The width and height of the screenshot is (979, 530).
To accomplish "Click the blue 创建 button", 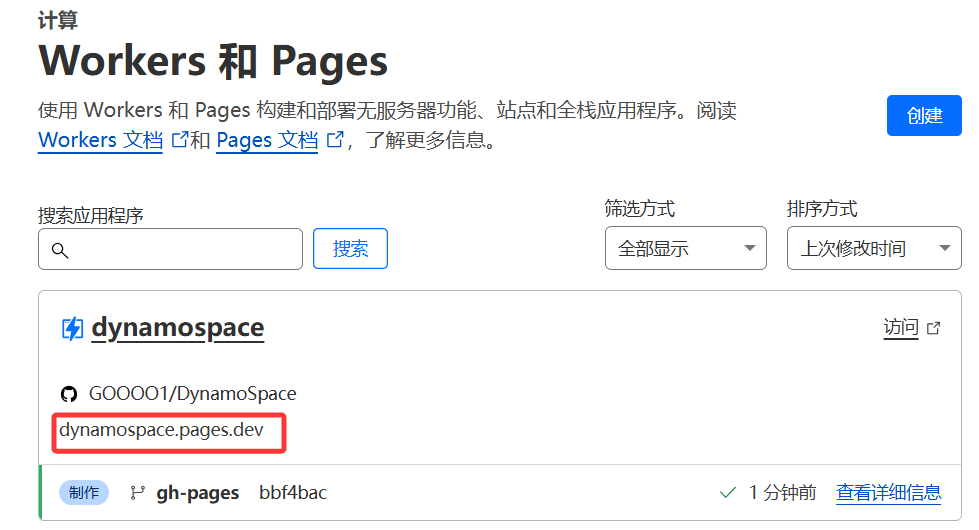I will (x=923, y=115).
